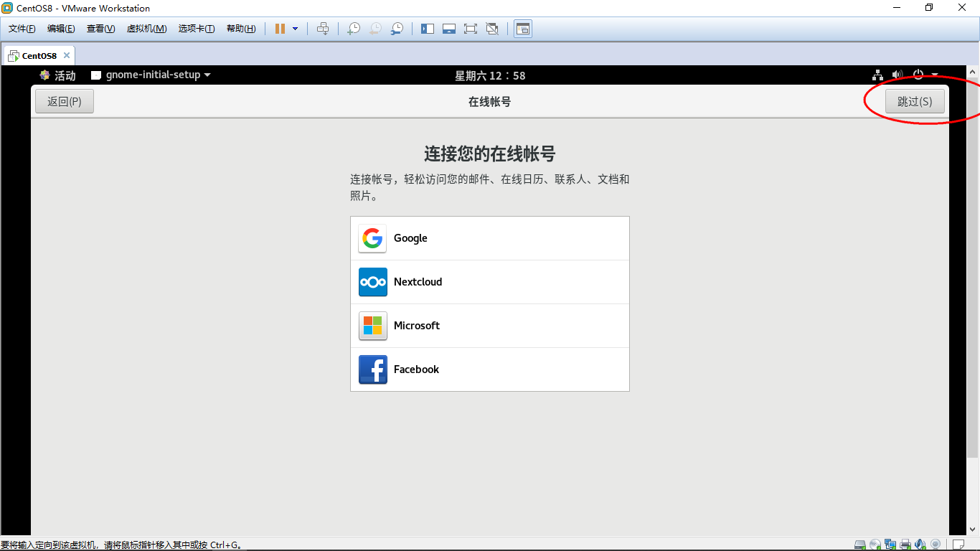The image size is (980, 551).
Task: Open the power options dropdown arrow beside pause
Action: coord(295,29)
